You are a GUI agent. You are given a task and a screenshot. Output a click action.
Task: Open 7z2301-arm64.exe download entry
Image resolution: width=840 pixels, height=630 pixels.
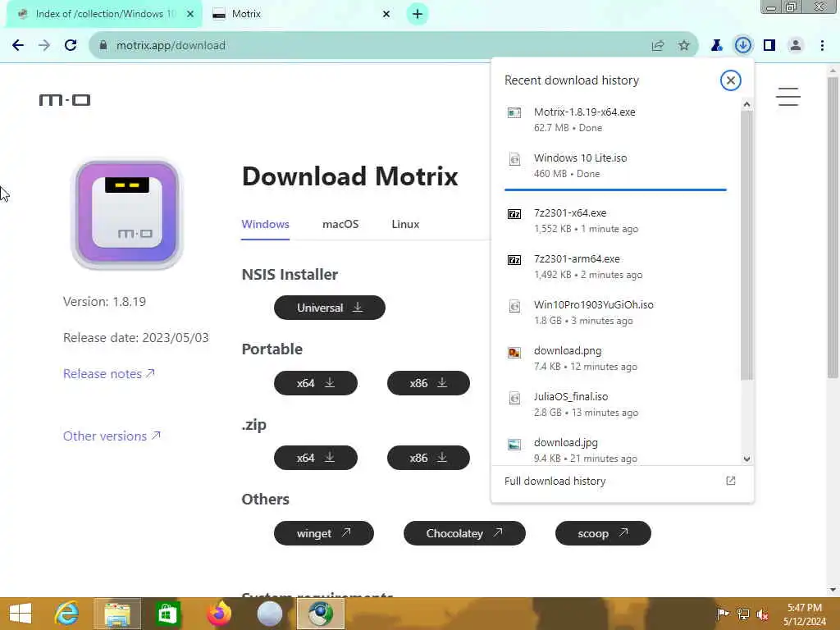pos(615,267)
